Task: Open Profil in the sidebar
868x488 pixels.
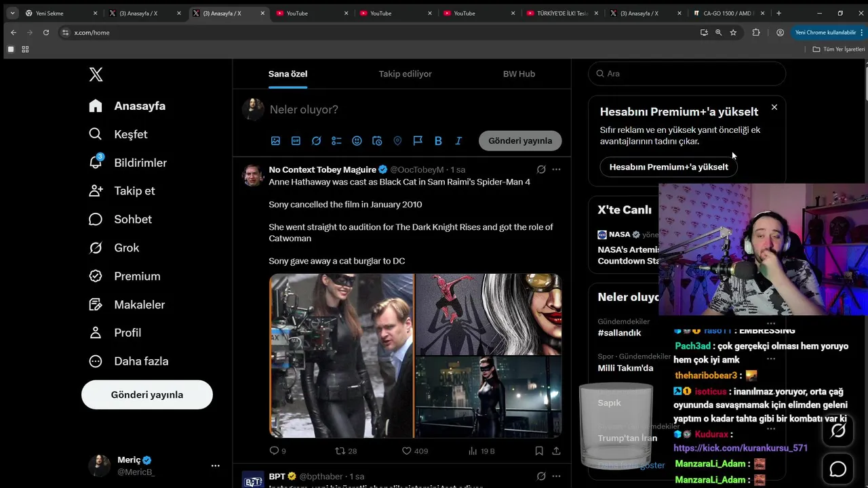Action: pos(115,333)
